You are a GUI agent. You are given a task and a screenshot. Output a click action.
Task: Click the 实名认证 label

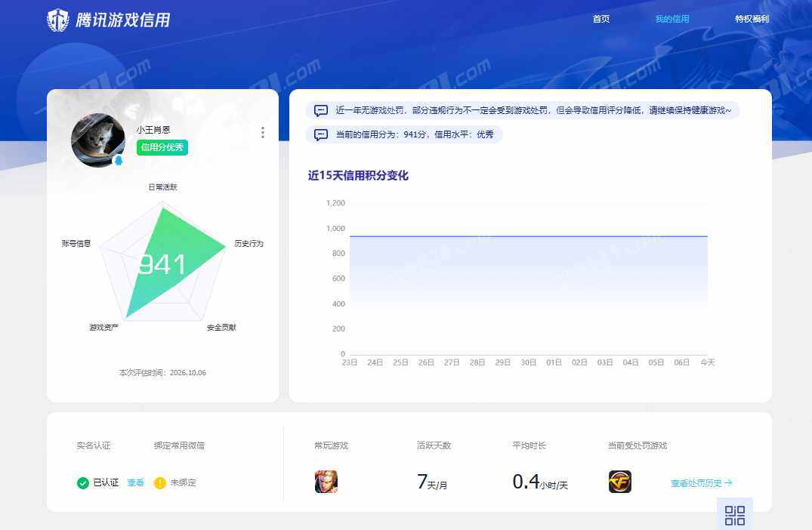[x=94, y=445]
